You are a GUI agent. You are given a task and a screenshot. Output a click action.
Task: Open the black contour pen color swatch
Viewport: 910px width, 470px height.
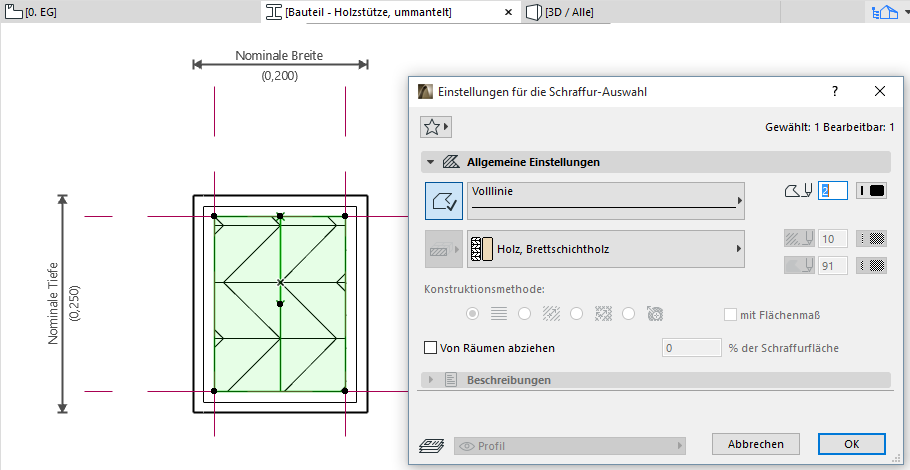click(872, 190)
